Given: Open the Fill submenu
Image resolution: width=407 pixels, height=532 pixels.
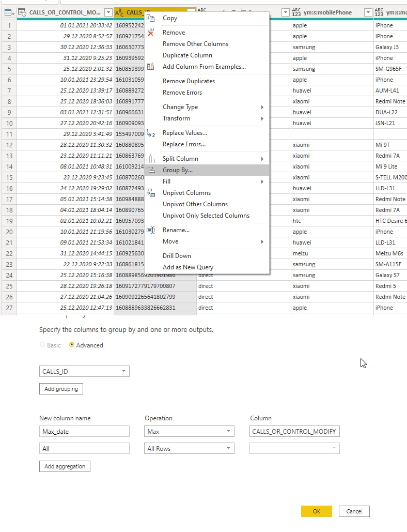Looking at the screenshot, I should pos(207,181).
